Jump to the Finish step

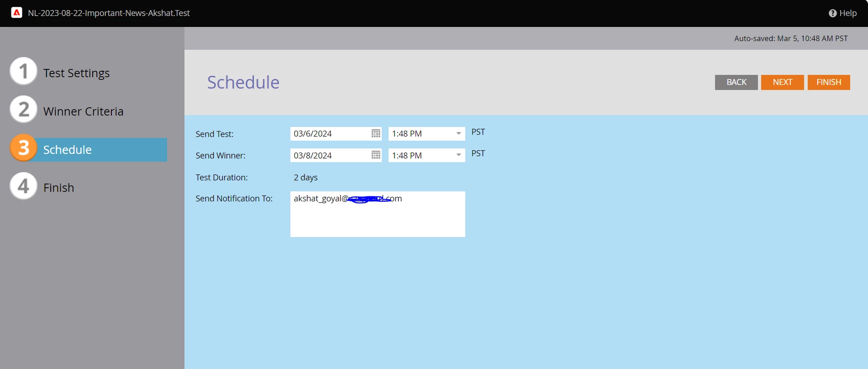(58, 188)
